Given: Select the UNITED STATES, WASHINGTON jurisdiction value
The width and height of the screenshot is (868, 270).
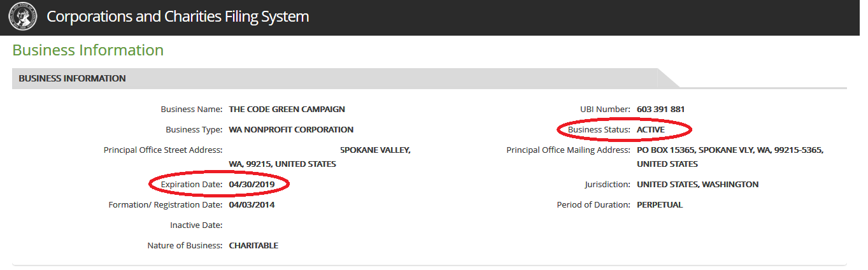Looking at the screenshot, I should (x=697, y=184).
